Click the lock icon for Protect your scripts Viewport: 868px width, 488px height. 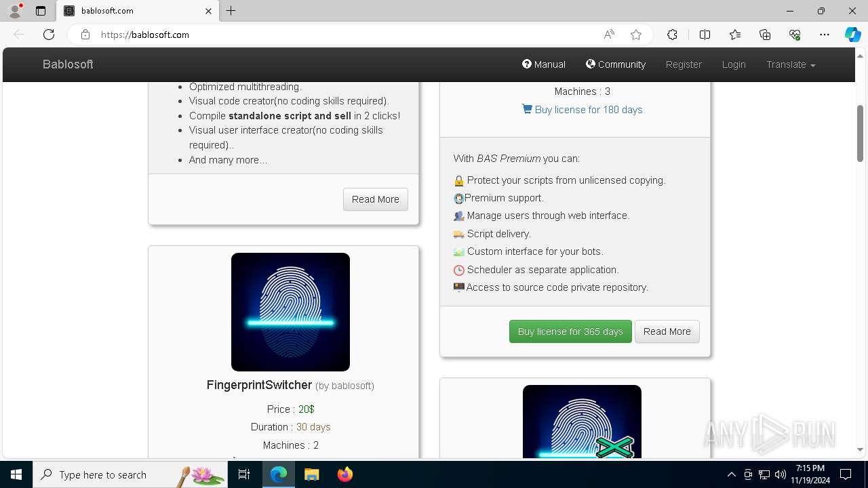(459, 181)
